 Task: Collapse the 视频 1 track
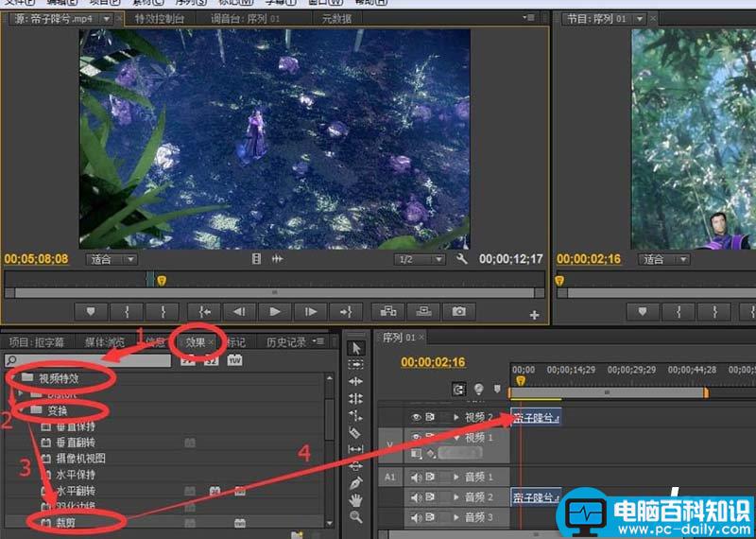456,438
